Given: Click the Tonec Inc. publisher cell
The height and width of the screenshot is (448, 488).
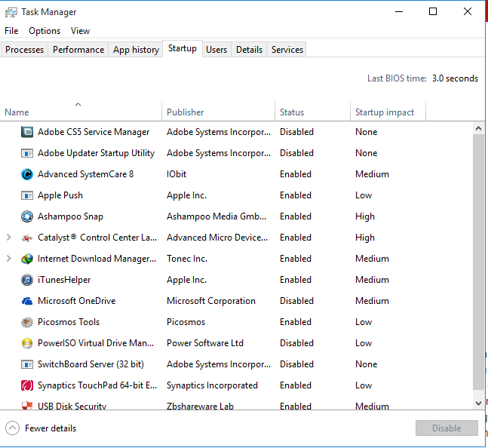Looking at the screenshot, I should (187, 259).
